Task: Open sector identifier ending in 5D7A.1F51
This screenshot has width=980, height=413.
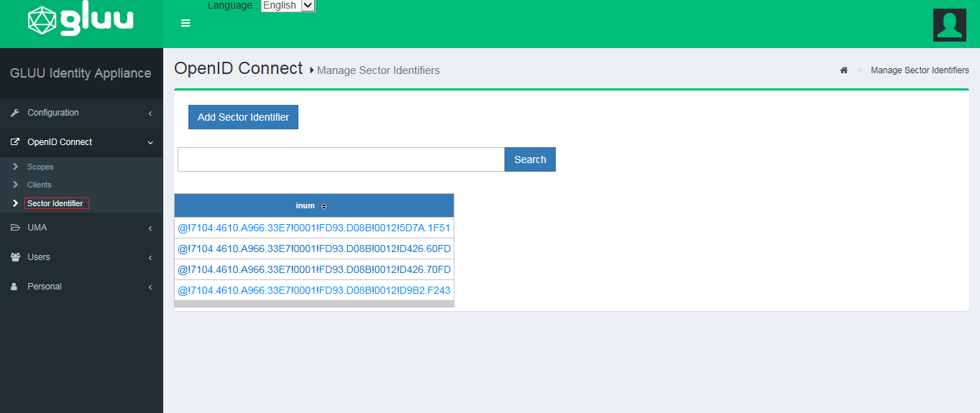Action: (x=313, y=228)
